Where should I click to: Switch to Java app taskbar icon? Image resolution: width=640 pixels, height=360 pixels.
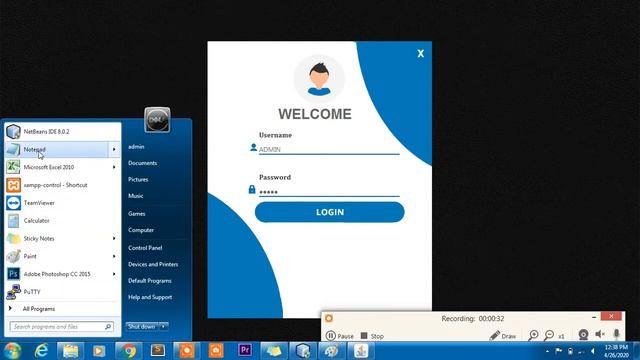(361, 351)
